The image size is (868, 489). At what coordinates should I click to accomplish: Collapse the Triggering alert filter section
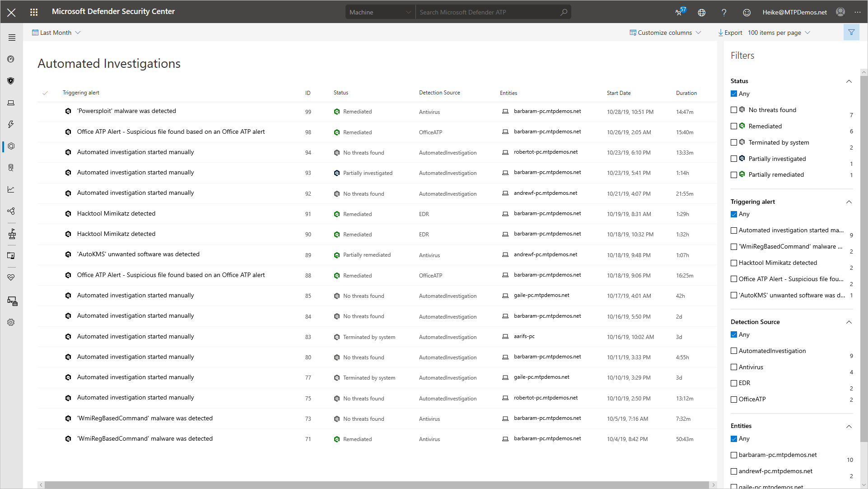(x=849, y=202)
